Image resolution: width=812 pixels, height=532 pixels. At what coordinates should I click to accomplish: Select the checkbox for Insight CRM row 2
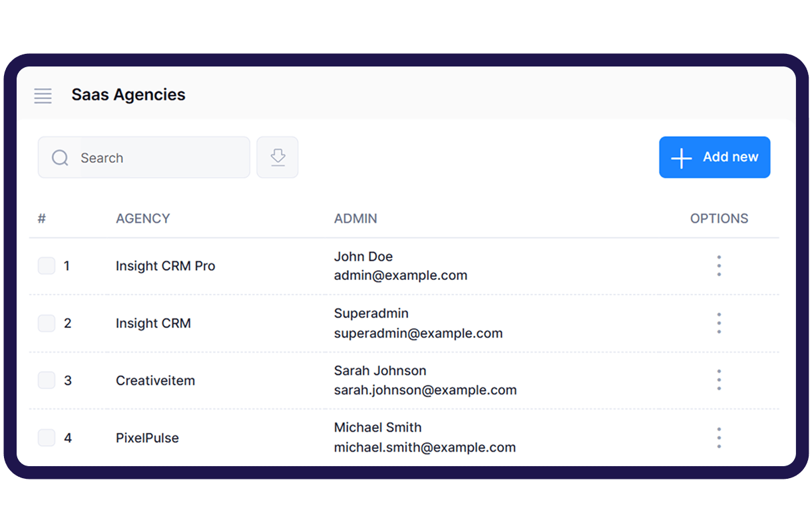(47, 323)
